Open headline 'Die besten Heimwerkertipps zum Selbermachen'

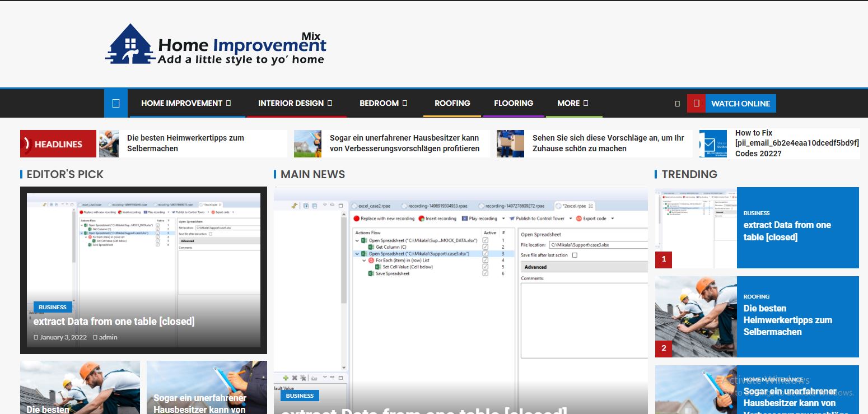185,143
